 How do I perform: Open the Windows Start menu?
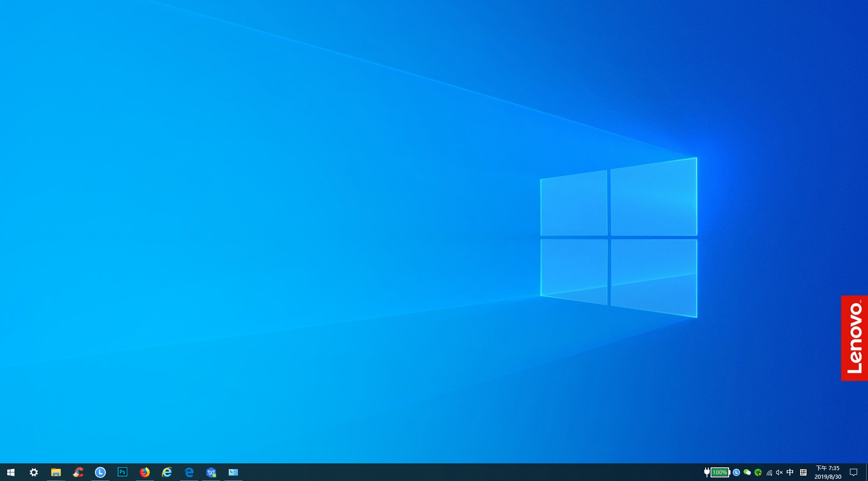[11, 472]
